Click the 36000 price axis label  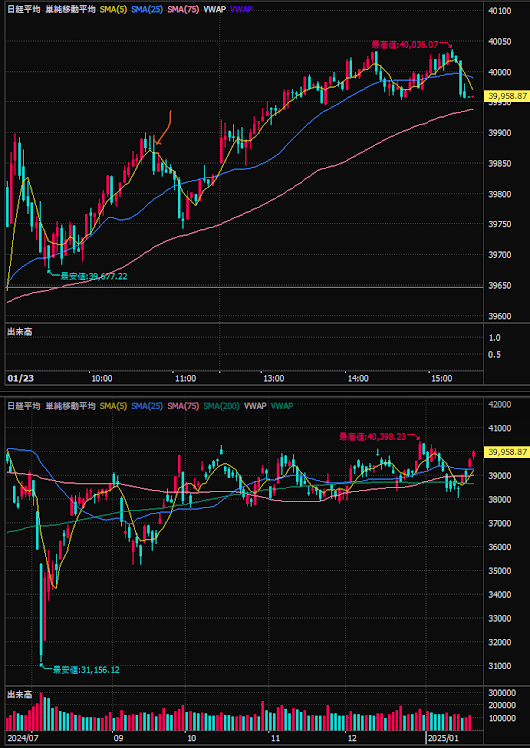[x=500, y=547]
